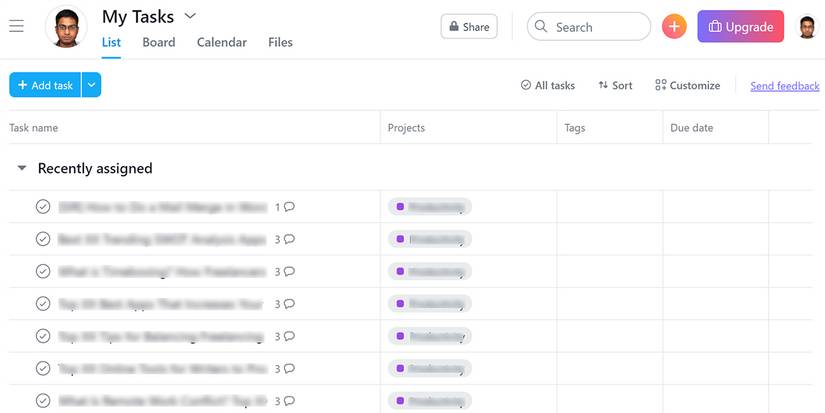Viewport: 825px width, 413px height.
Task: Click the purple project pill on fourth task
Action: click(430, 304)
